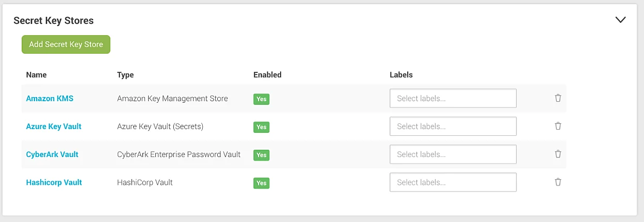Toggle the Yes badge for Amazon KMS
Image resolution: width=644 pixels, height=222 pixels.
tap(262, 99)
